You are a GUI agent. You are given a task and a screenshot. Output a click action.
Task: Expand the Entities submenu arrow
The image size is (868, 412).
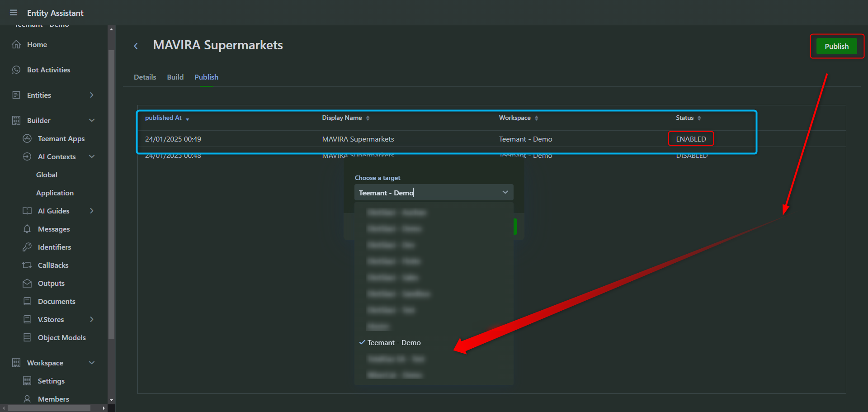tap(92, 95)
